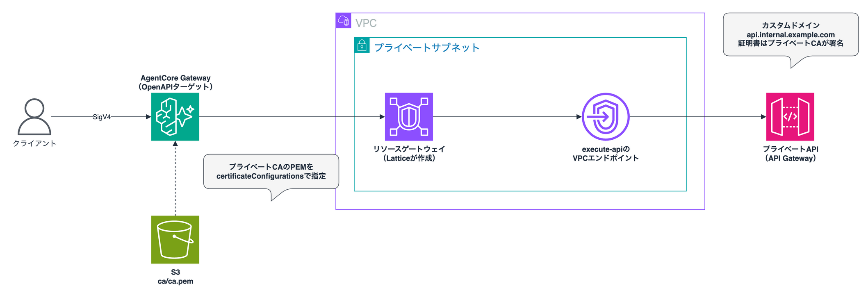Click the execute-api VPC endpoint icon
Image resolution: width=868 pixels, height=295 pixels.
coord(606,117)
